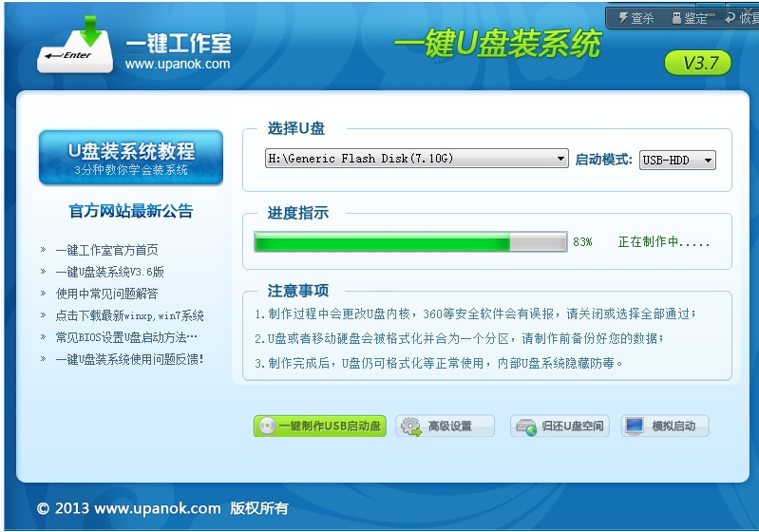This screenshot has width=759, height=532.
Task: Click the 查杀 virus scan toolbar item
Action: [x=636, y=18]
